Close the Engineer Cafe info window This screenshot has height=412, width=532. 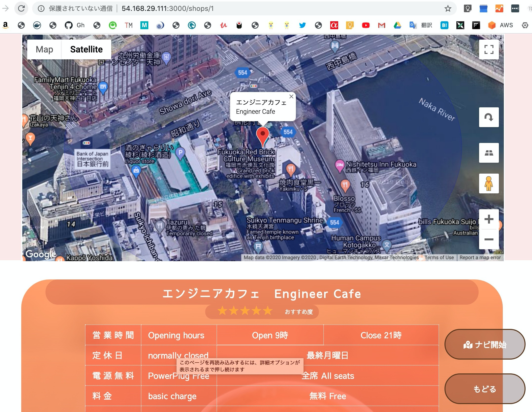click(291, 96)
